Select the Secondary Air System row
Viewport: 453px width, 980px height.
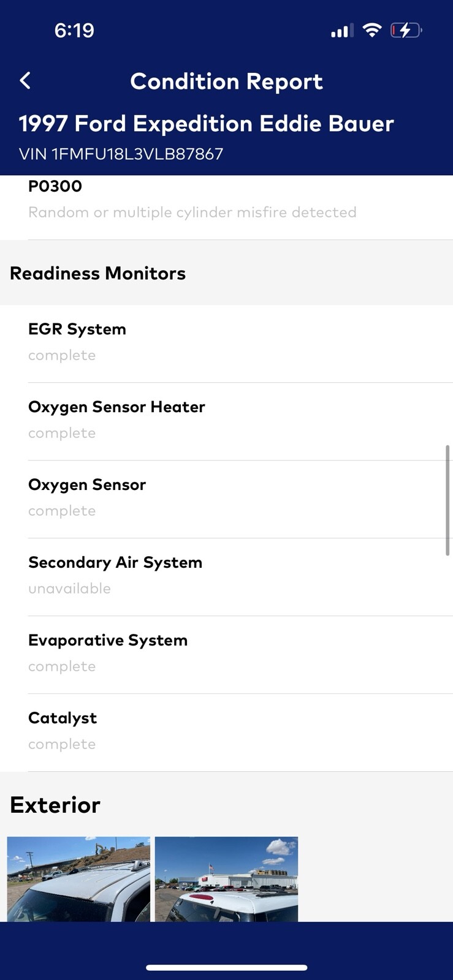point(226,575)
